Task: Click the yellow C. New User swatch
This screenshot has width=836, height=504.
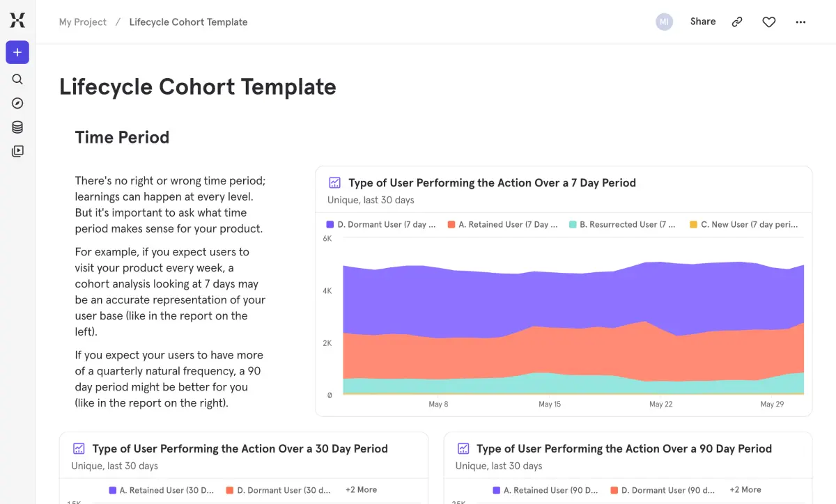Action: point(693,225)
